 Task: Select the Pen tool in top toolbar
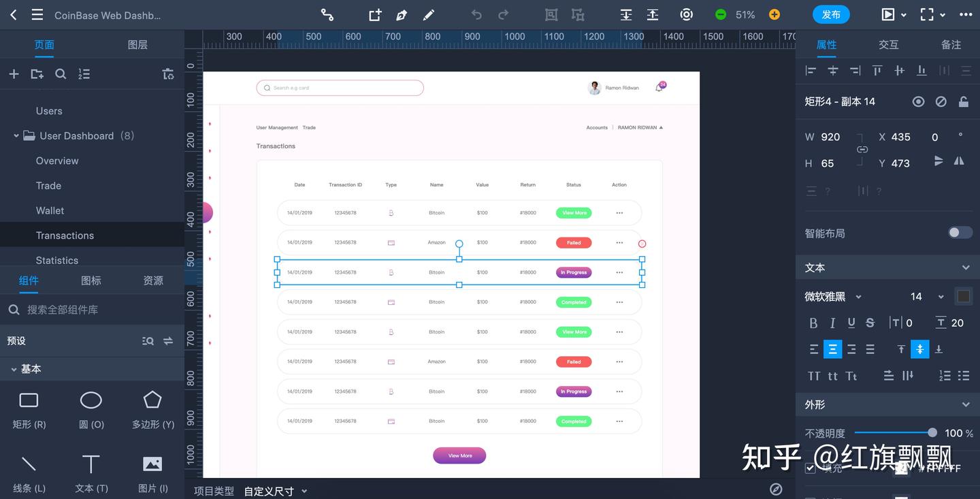coord(402,15)
